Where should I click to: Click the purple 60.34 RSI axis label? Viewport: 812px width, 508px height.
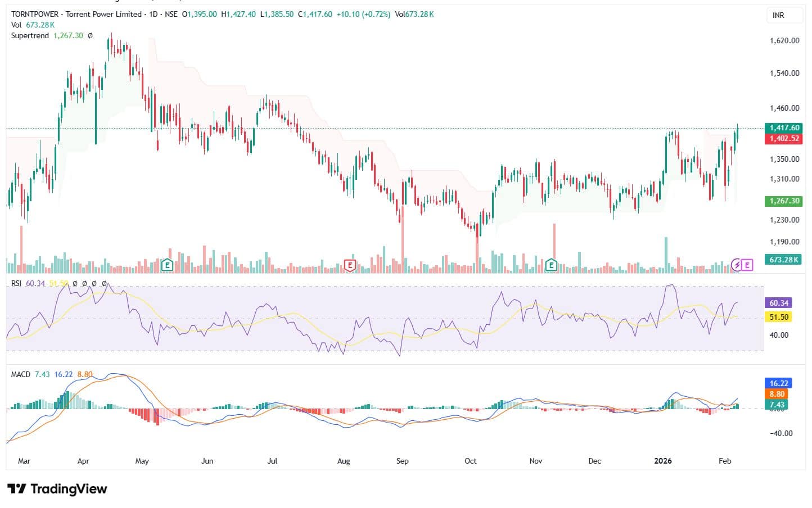779,303
